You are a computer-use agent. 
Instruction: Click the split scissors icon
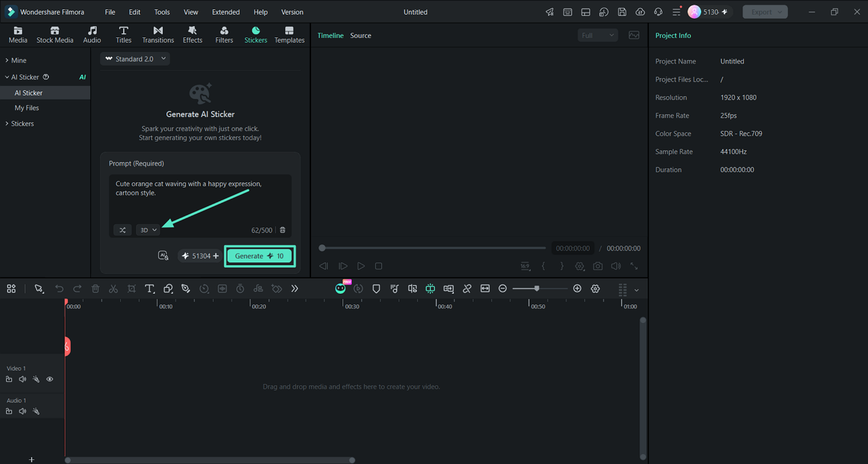click(114, 288)
